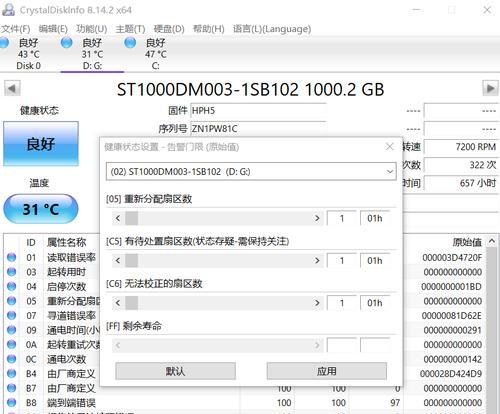The width and height of the screenshot is (500, 414).
Task: Click the [05] hex value field 01h
Action: tap(375, 218)
